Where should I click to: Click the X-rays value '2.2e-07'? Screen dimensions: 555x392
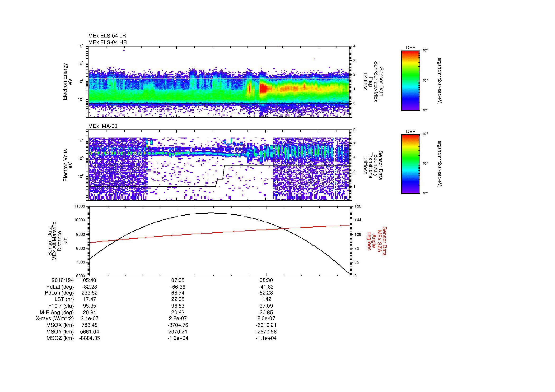pyautogui.click(x=178, y=318)
